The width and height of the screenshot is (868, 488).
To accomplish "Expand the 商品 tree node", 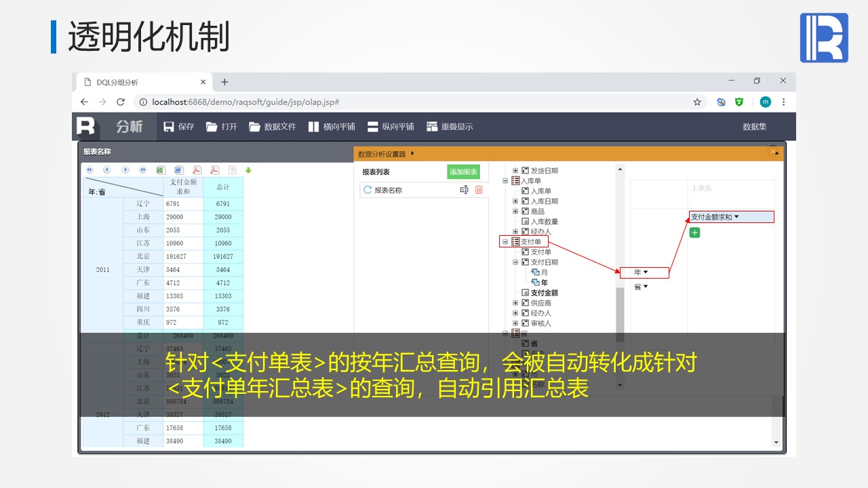I will click(515, 211).
